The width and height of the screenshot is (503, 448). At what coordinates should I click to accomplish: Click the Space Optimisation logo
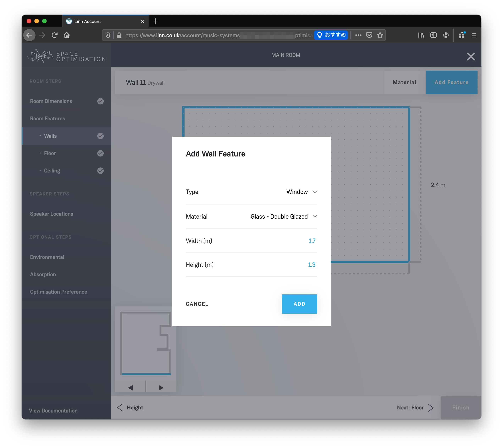(66, 56)
